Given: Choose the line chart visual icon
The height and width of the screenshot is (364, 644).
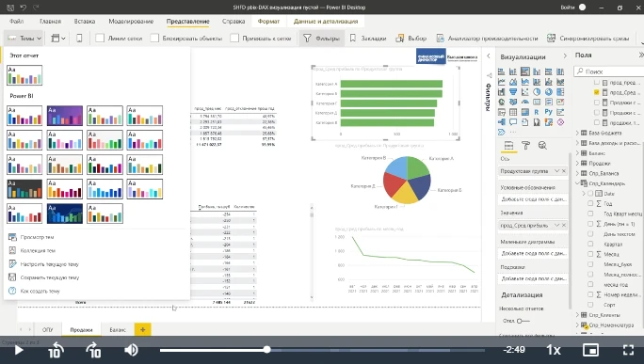Looking at the screenshot, I should (502, 82).
